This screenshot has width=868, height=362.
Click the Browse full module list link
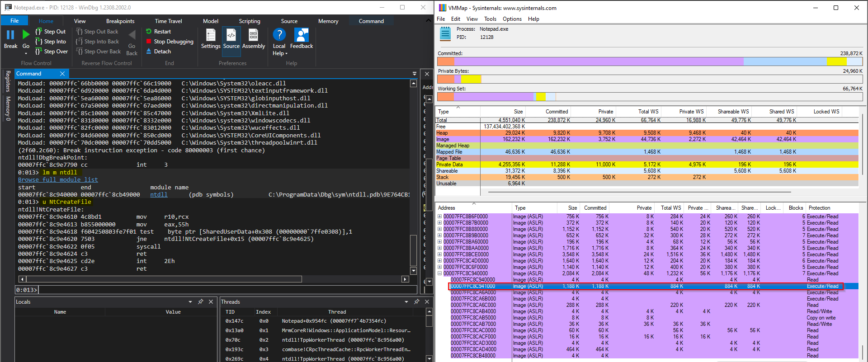[58, 180]
